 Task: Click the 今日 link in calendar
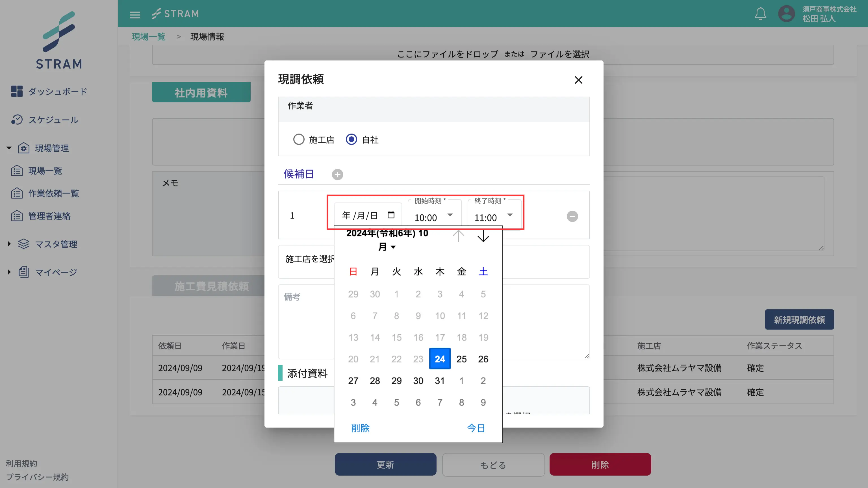[476, 428]
